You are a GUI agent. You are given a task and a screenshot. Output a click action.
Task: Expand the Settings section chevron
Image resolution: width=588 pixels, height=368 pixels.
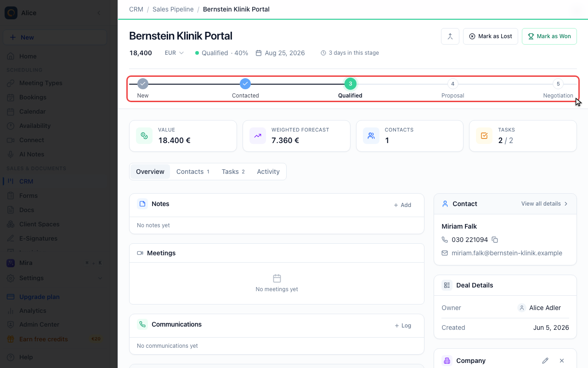[100, 278]
